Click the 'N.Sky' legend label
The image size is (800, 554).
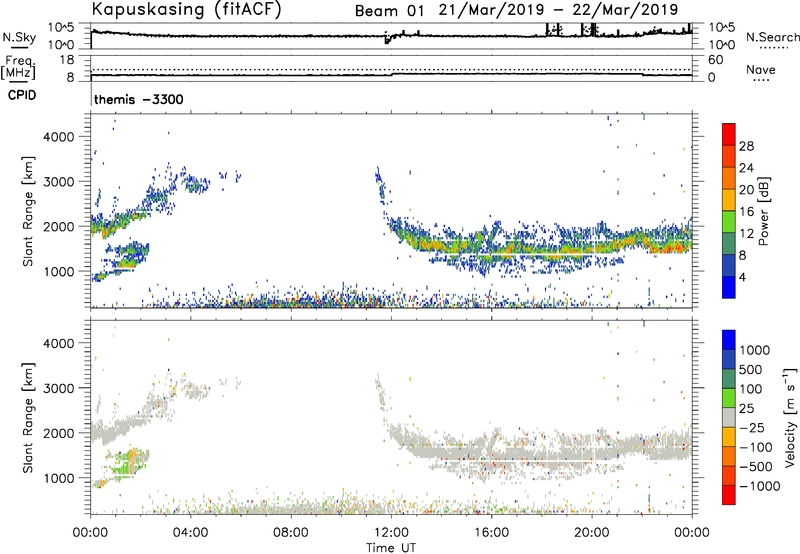tap(19, 37)
